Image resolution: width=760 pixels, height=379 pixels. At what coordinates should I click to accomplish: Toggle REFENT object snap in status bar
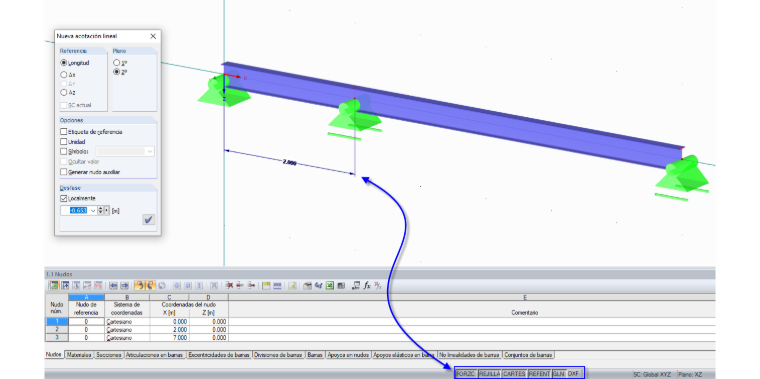pyautogui.click(x=539, y=374)
